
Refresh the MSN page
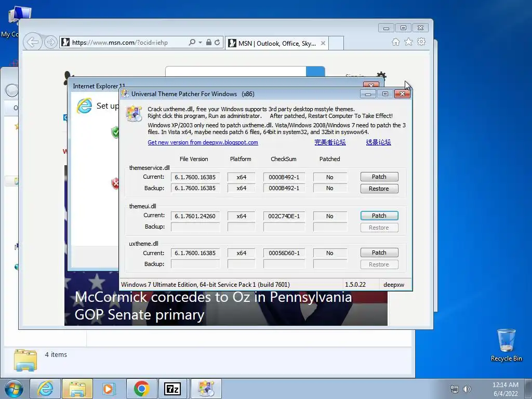click(x=217, y=43)
